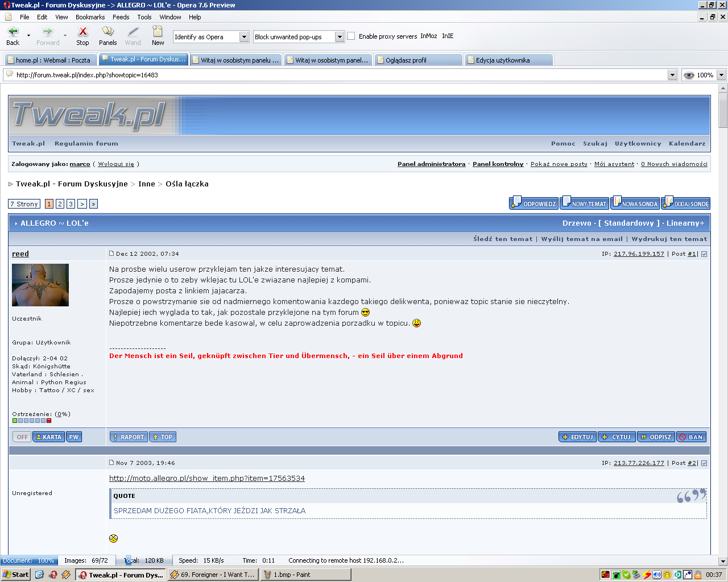Open the 100% zoom dropdown
The height and width of the screenshot is (582, 728).
(x=721, y=75)
